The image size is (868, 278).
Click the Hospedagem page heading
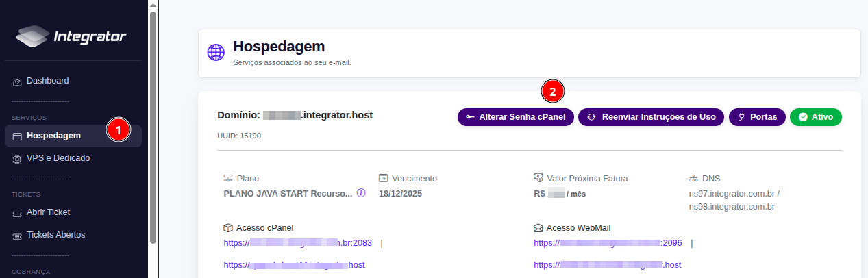[x=279, y=47]
